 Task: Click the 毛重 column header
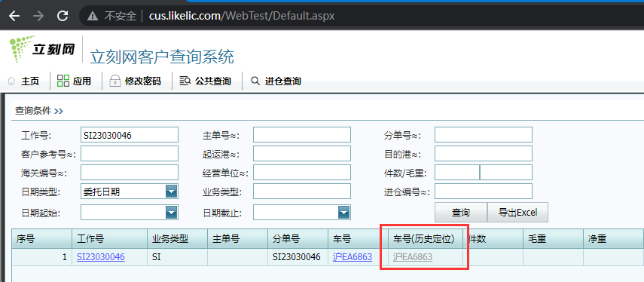tap(553, 238)
